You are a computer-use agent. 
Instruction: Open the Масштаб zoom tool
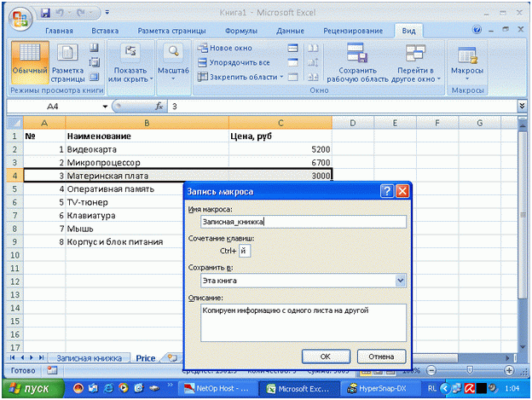click(x=173, y=62)
